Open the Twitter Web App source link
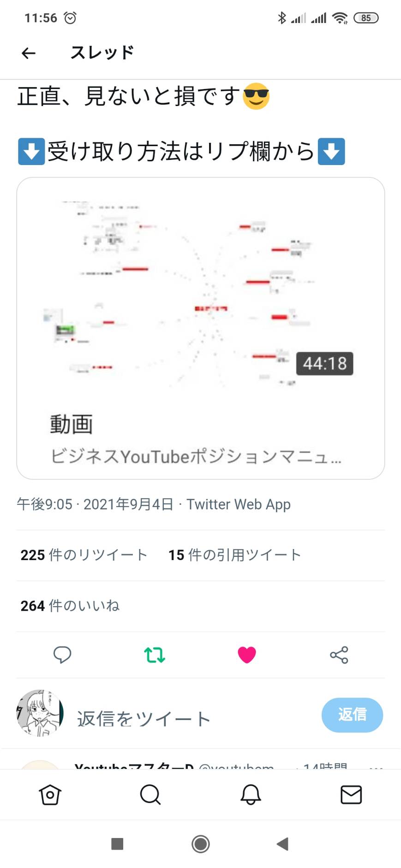The height and width of the screenshot is (868, 401). 239,504
